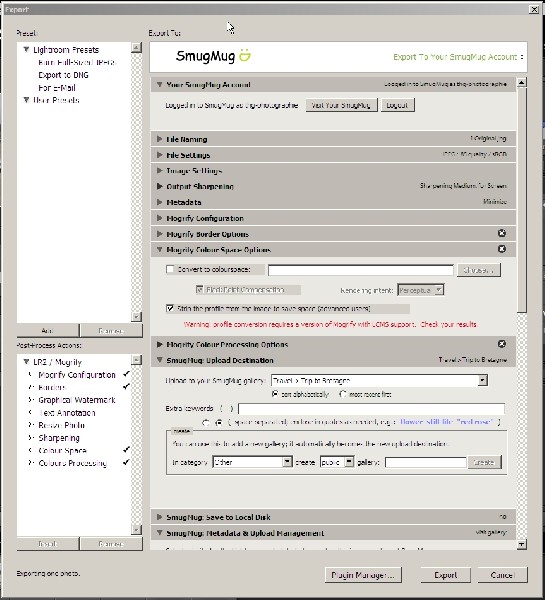Viewport: 545px width, 600px height.
Task: Click the Export button
Action: tap(445, 575)
